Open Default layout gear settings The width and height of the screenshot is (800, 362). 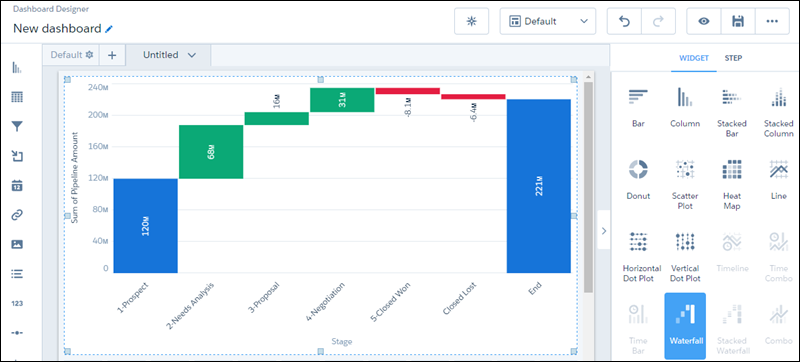[89, 55]
